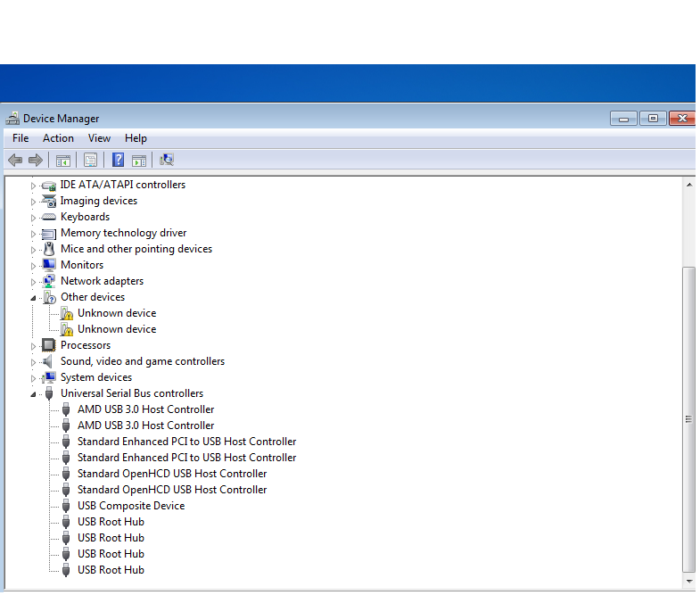The image size is (700, 595).
Task: Click Scan for hardware changes icon
Action: point(167,160)
